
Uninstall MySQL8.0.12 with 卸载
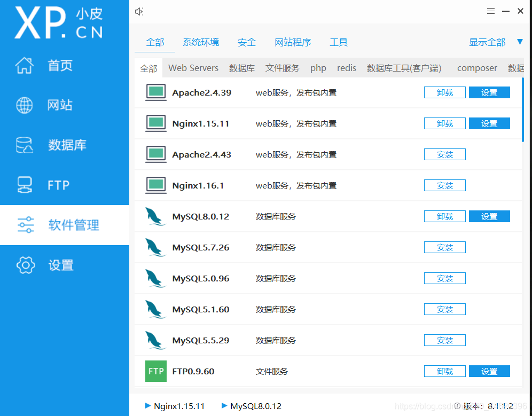coord(445,216)
